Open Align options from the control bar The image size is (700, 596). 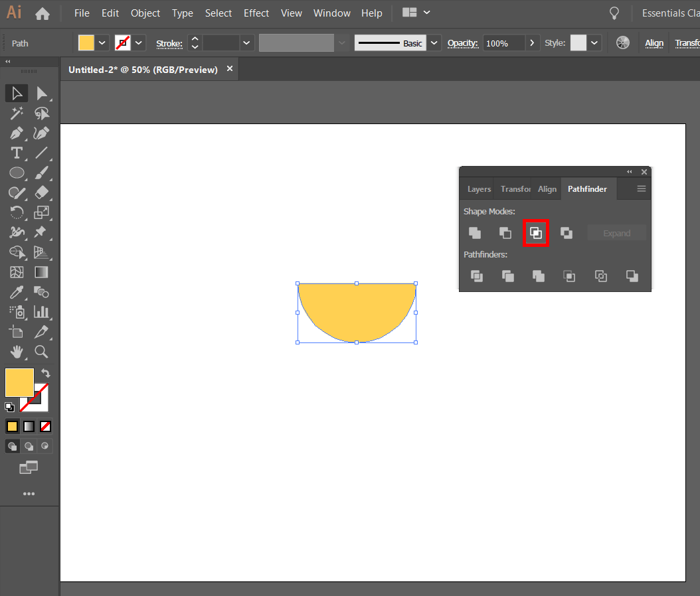point(654,42)
